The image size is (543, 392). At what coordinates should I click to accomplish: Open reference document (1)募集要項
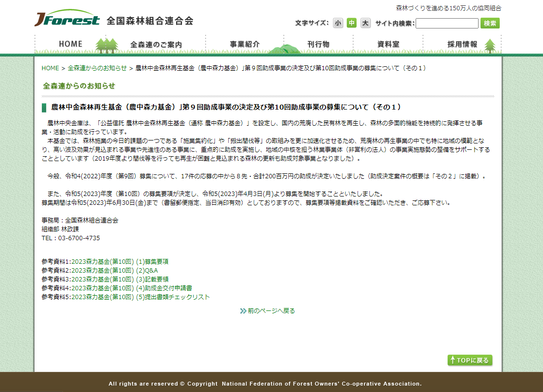coord(120,262)
